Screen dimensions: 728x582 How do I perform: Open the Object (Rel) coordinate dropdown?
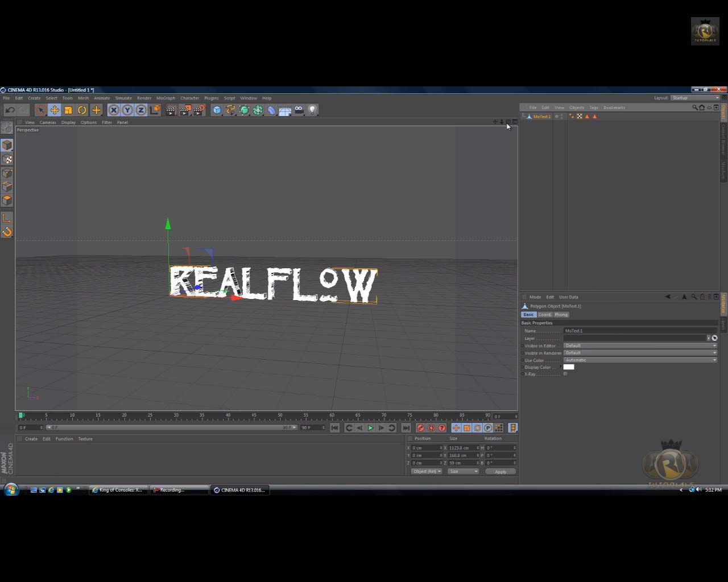tap(427, 471)
